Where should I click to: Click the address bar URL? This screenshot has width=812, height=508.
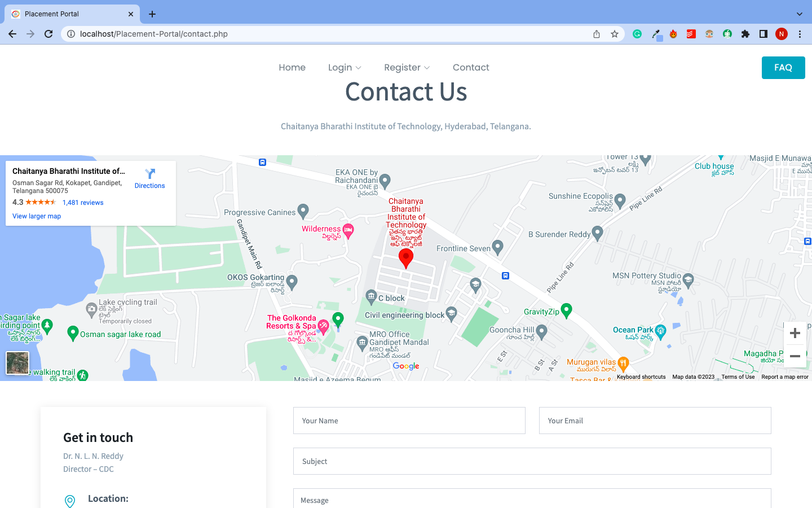(154, 34)
